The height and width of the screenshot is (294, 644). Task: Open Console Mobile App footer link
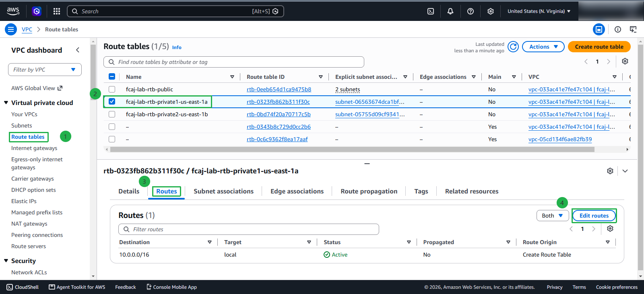[171, 287]
